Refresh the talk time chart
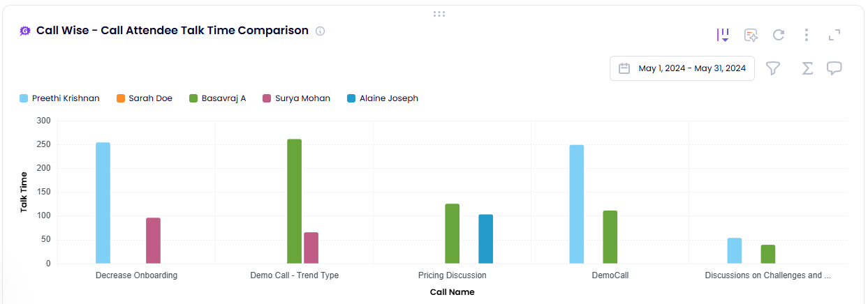868x304 pixels. [x=779, y=35]
